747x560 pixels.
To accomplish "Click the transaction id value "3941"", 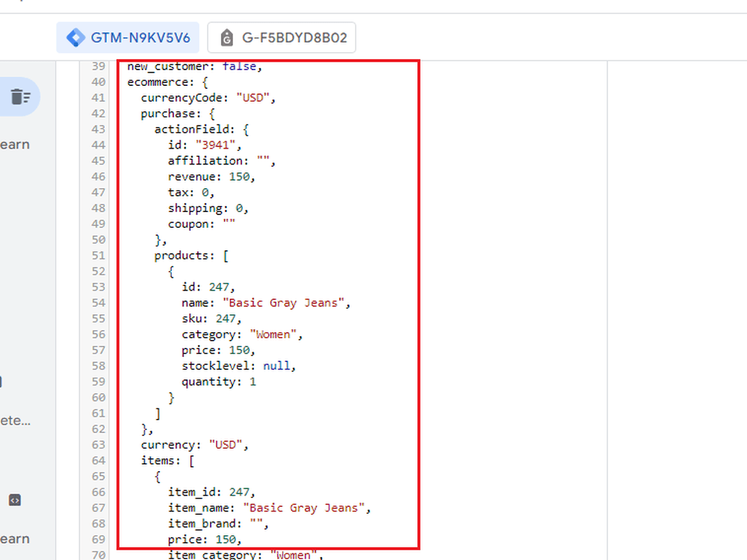I will 215,145.
